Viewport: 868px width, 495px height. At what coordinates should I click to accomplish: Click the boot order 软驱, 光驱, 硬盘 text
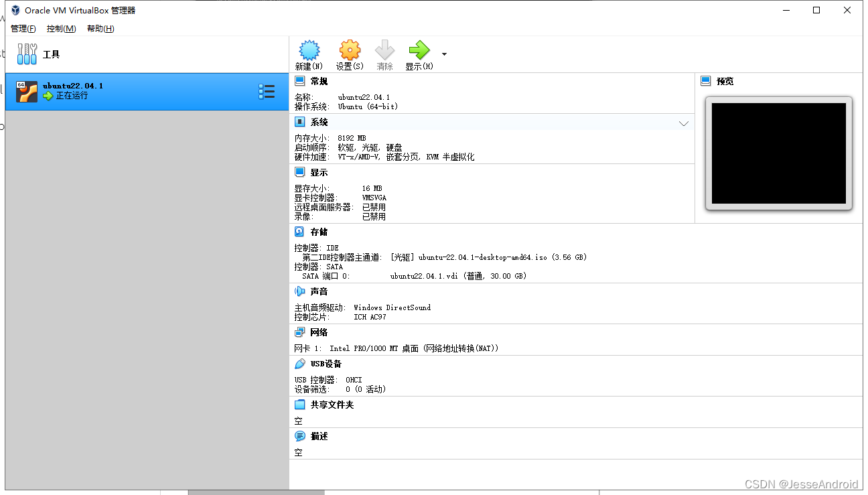(x=370, y=147)
